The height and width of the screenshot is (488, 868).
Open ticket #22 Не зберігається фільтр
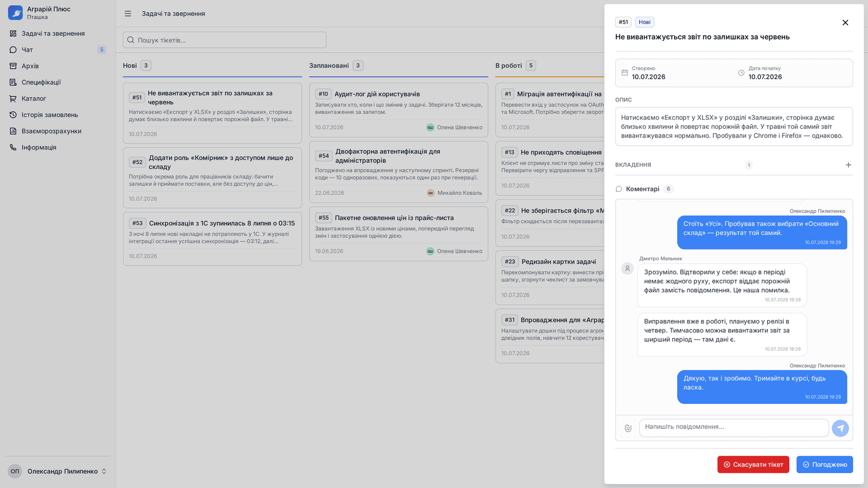(x=550, y=223)
